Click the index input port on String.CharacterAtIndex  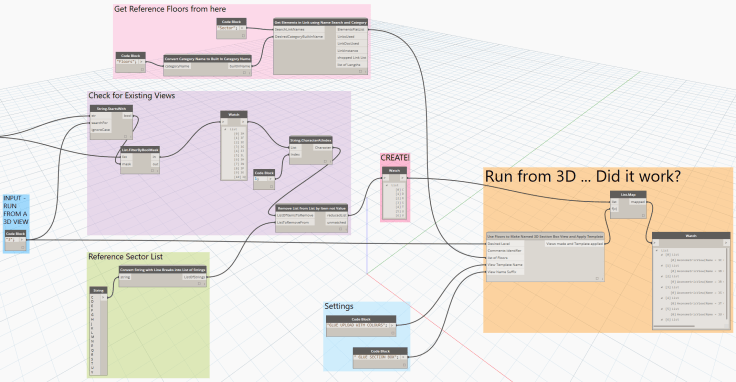pyautogui.click(x=296, y=154)
